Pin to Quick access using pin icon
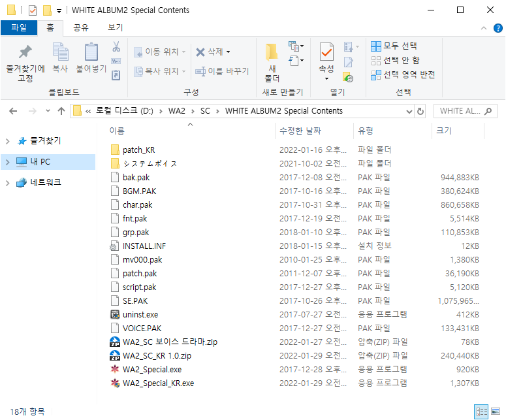 click(x=25, y=52)
